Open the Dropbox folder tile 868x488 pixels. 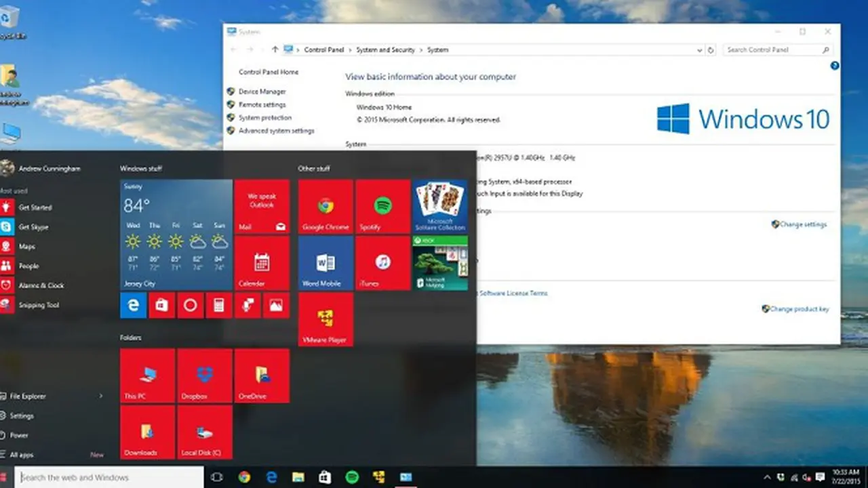pos(205,375)
